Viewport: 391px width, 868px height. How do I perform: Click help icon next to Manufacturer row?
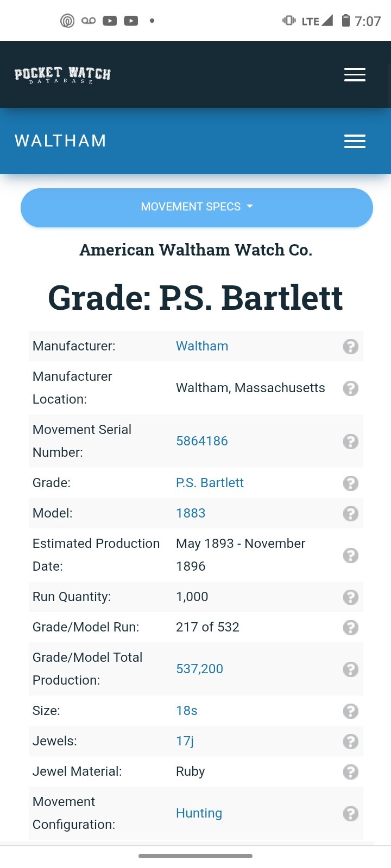click(x=351, y=347)
